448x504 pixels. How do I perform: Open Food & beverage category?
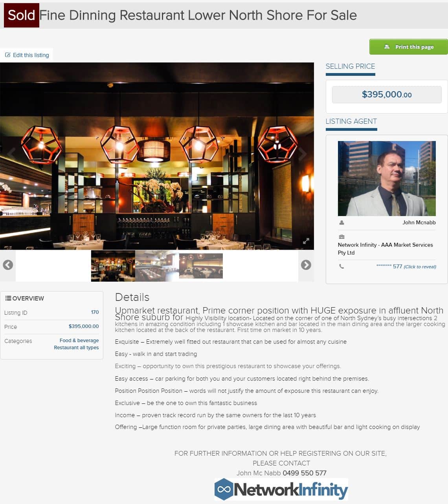pos(79,341)
